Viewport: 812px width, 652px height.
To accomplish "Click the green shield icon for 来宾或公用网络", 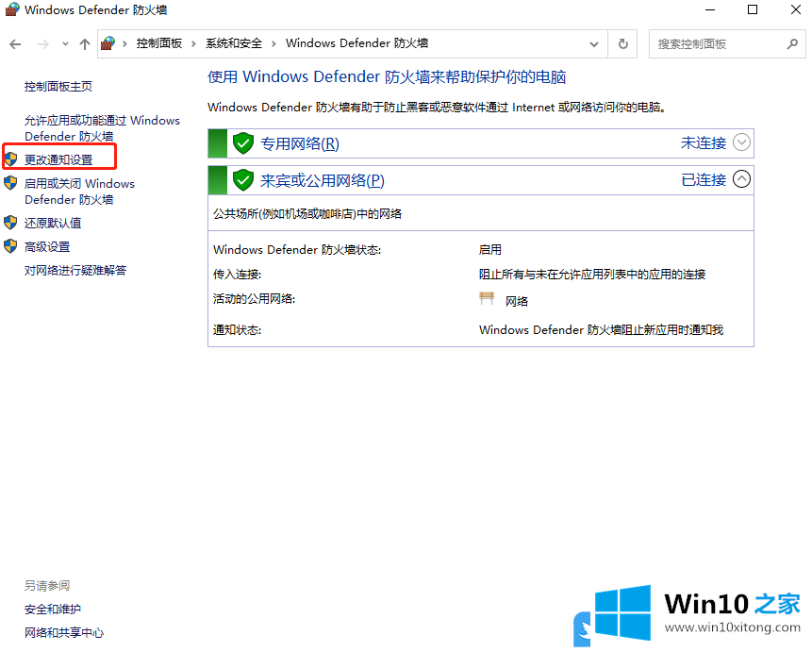I will (x=243, y=180).
